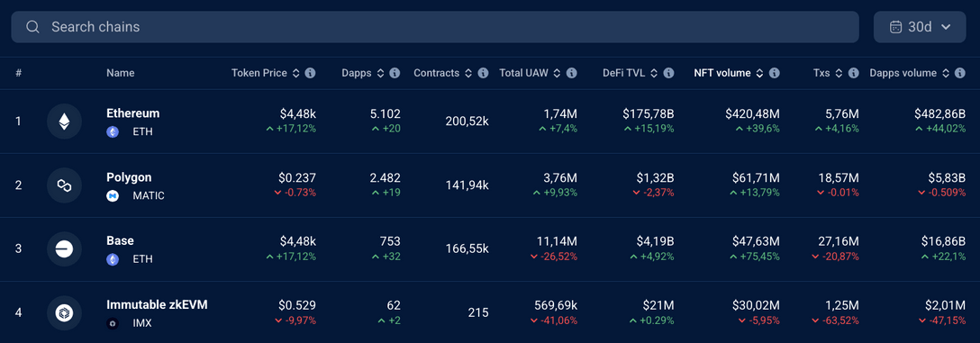Open the Polygon chain name link
The width and height of the screenshot is (980, 343).
tap(129, 177)
